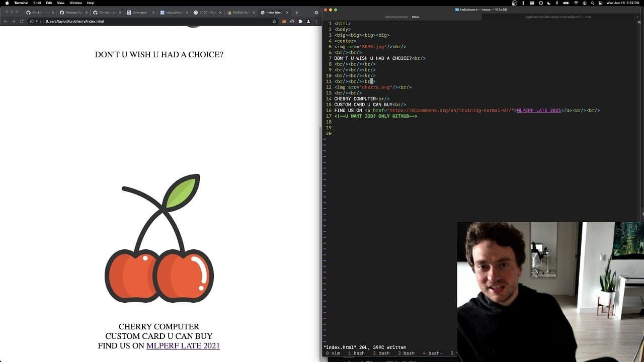
Task: Open the Edit menu in menu bar
Action: tap(49, 3)
